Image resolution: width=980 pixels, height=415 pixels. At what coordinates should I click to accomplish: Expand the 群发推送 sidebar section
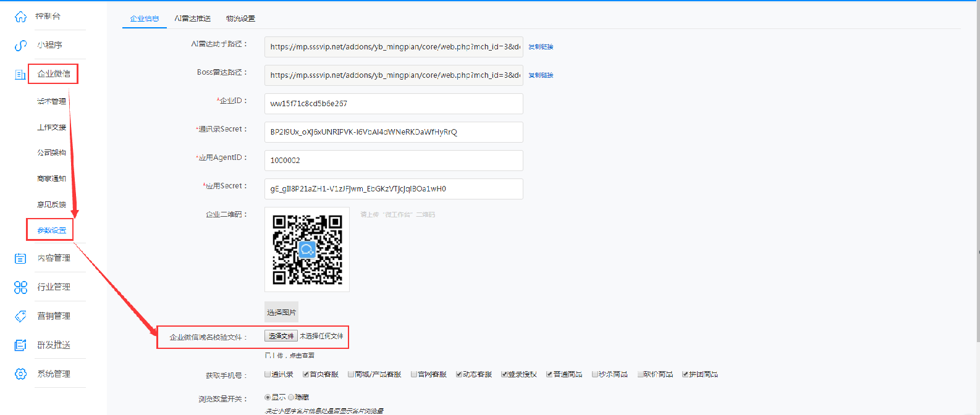[x=54, y=345]
